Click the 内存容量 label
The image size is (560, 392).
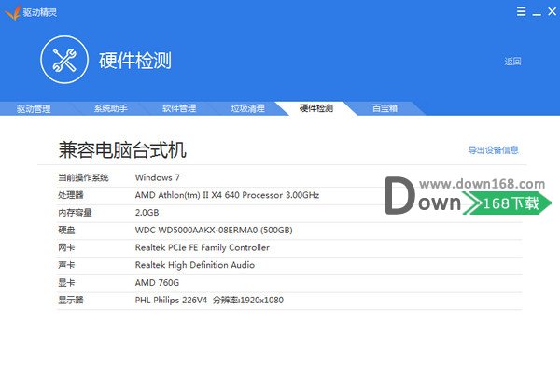(75, 213)
